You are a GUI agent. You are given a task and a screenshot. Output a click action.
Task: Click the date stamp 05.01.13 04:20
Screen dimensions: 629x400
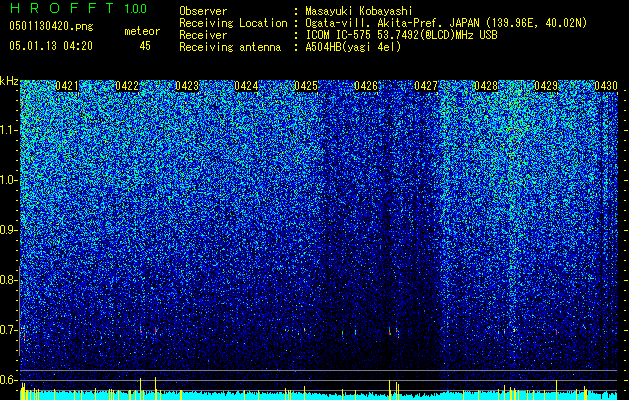51,46
